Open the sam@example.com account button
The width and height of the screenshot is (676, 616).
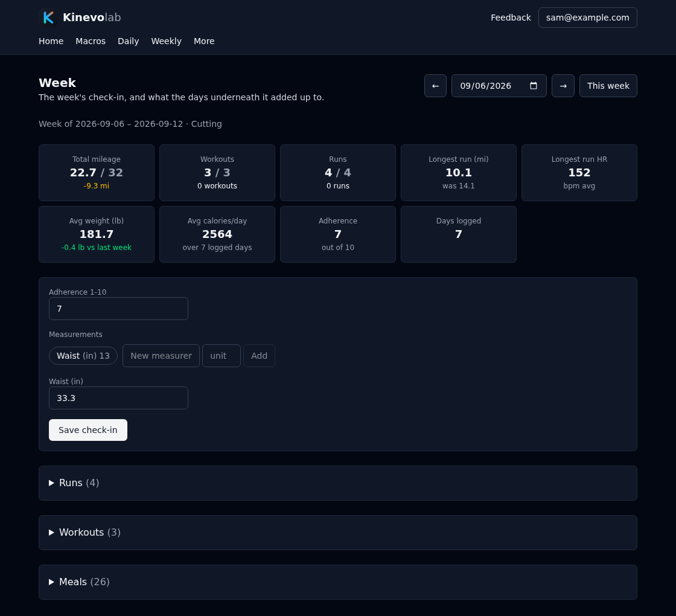pyautogui.click(x=588, y=18)
